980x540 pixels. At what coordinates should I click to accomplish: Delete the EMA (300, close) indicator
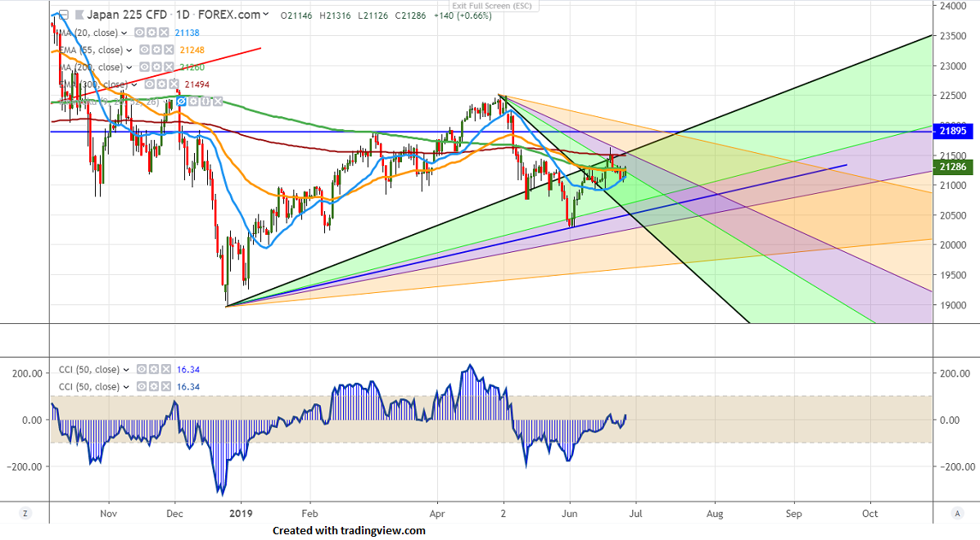click(173, 84)
